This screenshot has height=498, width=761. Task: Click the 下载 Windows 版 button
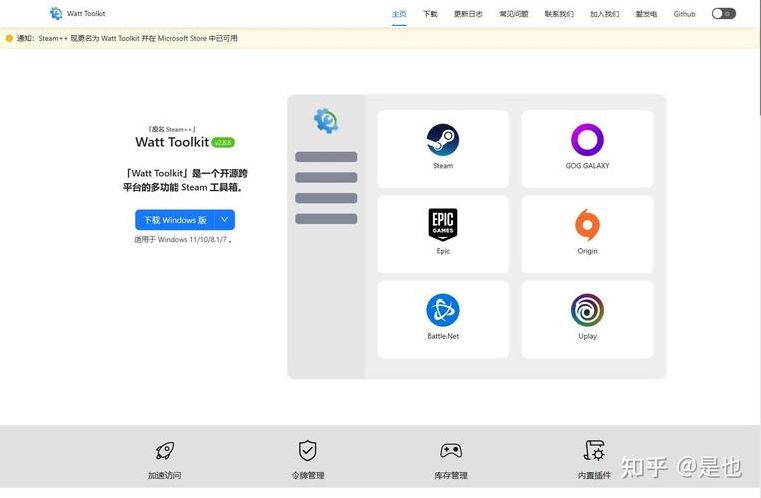tap(175, 220)
